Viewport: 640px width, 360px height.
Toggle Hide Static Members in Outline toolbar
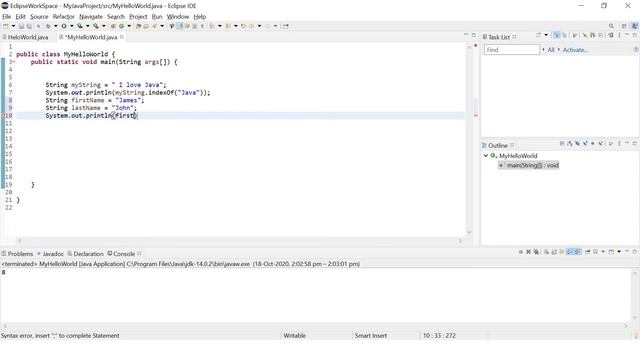[x=585, y=144]
